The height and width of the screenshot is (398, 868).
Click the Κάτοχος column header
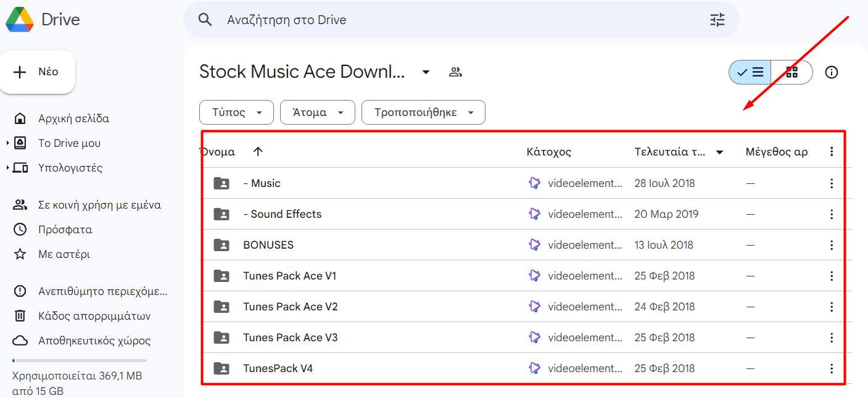pos(549,152)
